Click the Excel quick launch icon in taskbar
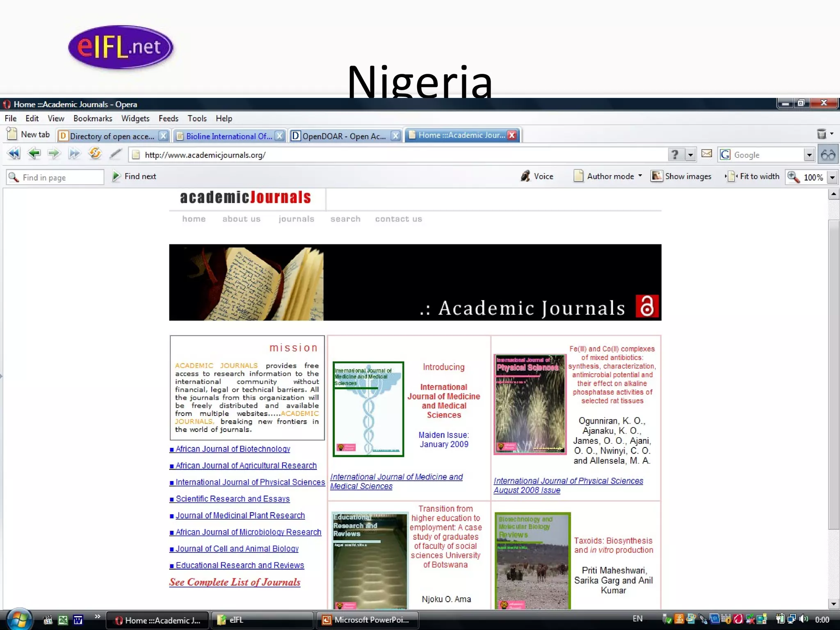840x630 pixels. pyautogui.click(x=63, y=620)
